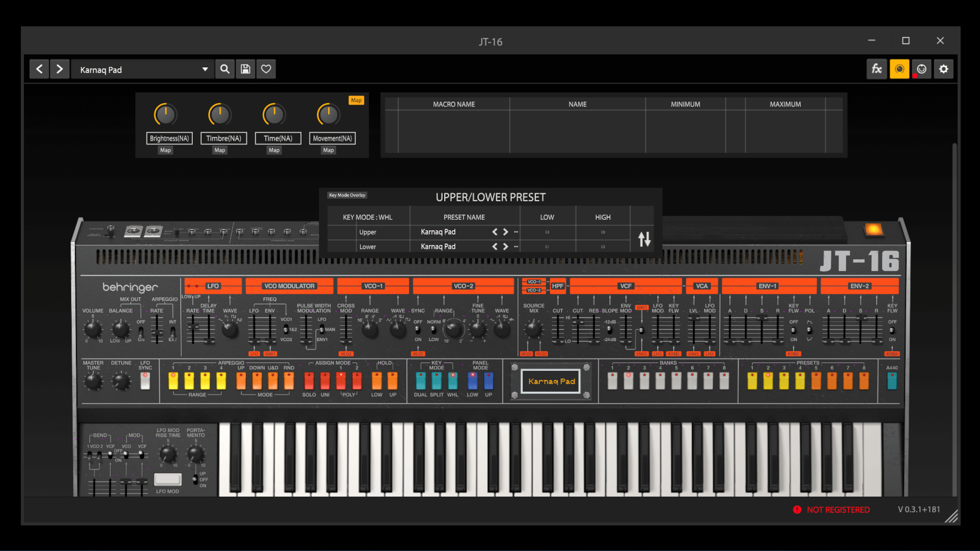Click the VOLUME knob
The height and width of the screenshot is (551, 980).
[x=92, y=330]
